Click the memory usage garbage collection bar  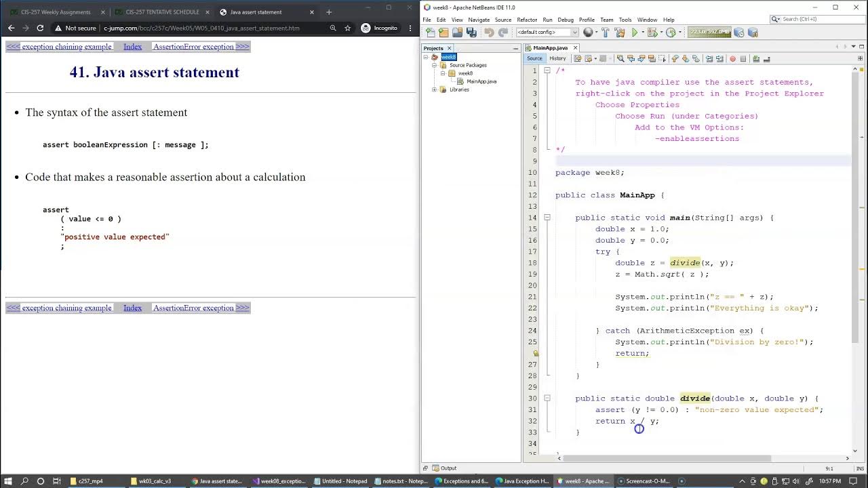click(710, 33)
